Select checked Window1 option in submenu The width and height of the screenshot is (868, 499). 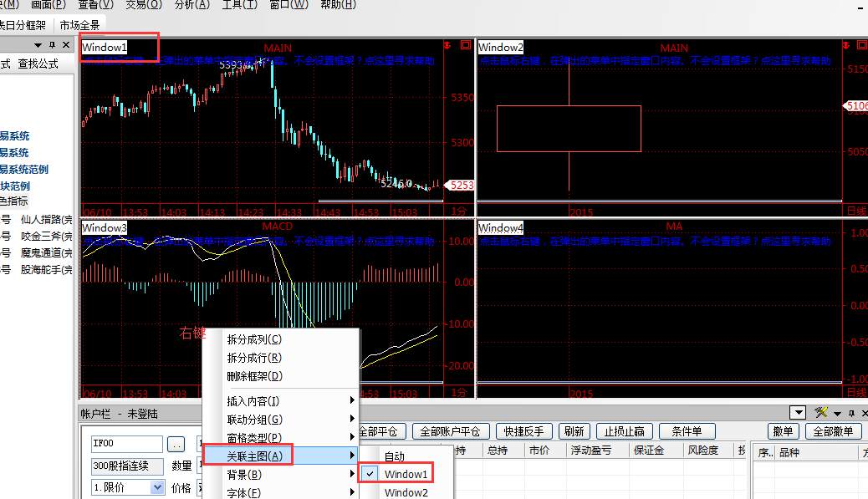coord(406,474)
